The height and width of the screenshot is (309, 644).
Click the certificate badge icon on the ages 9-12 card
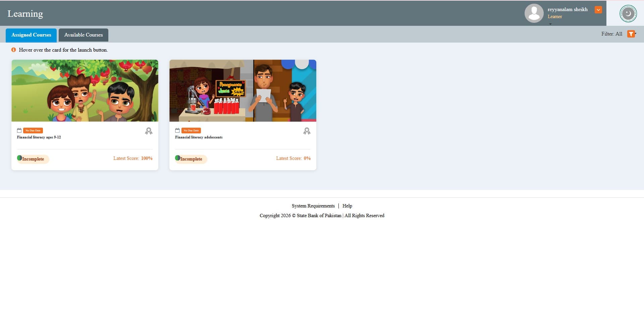pyautogui.click(x=149, y=131)
